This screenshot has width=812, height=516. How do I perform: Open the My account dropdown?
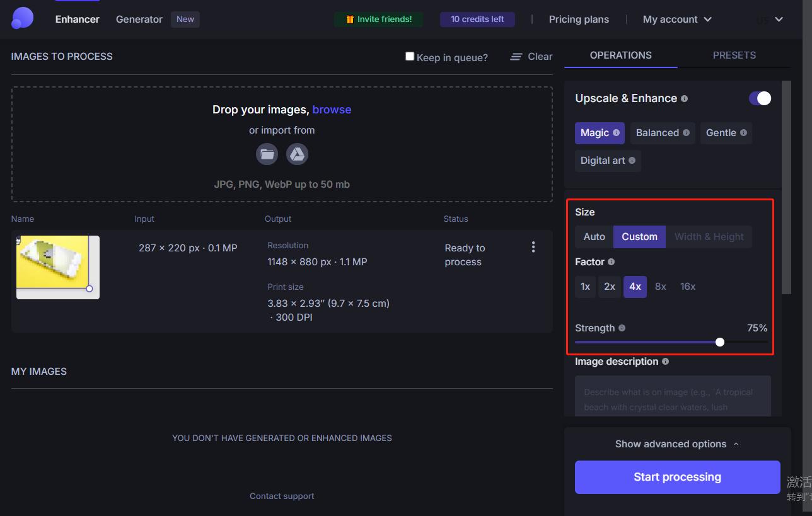coord(677,20)
